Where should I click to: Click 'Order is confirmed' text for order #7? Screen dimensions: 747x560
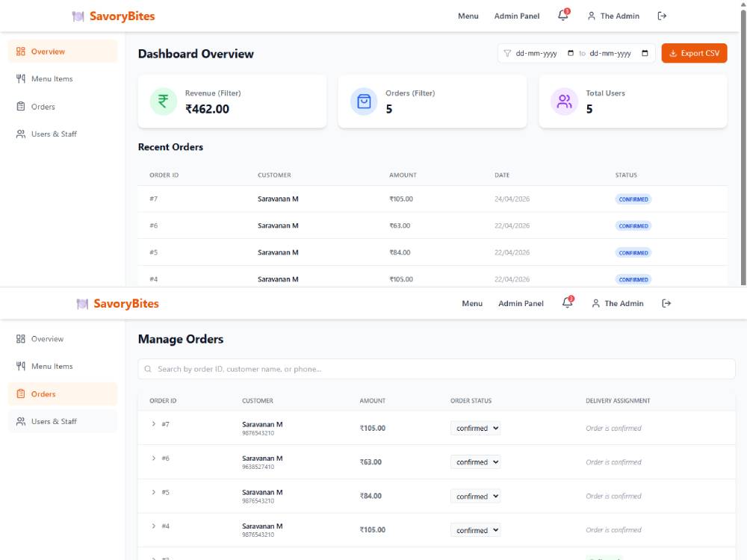pyautogui.click(x=613, y=428)
